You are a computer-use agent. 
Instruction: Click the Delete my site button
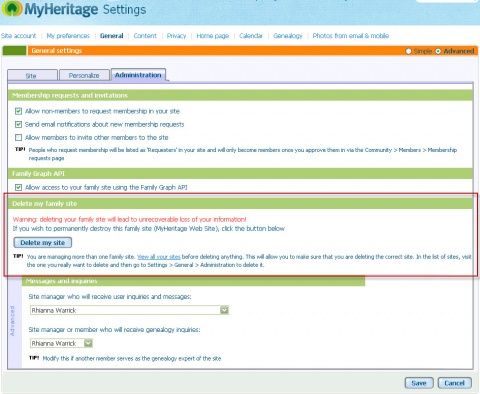tap(43, 243)
